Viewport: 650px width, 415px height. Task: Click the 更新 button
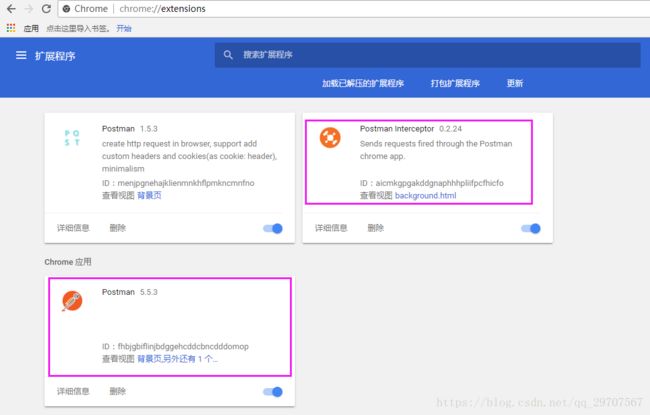click(515, 83)
